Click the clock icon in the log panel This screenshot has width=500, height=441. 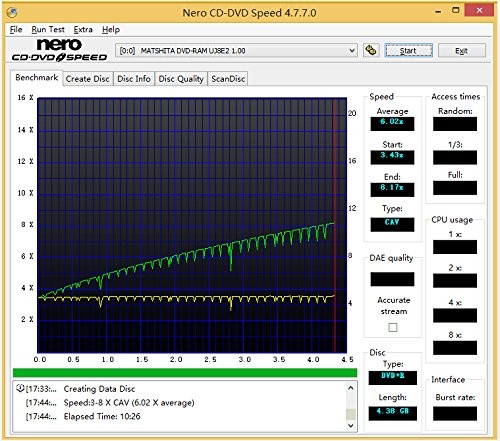tap(20, 388)
